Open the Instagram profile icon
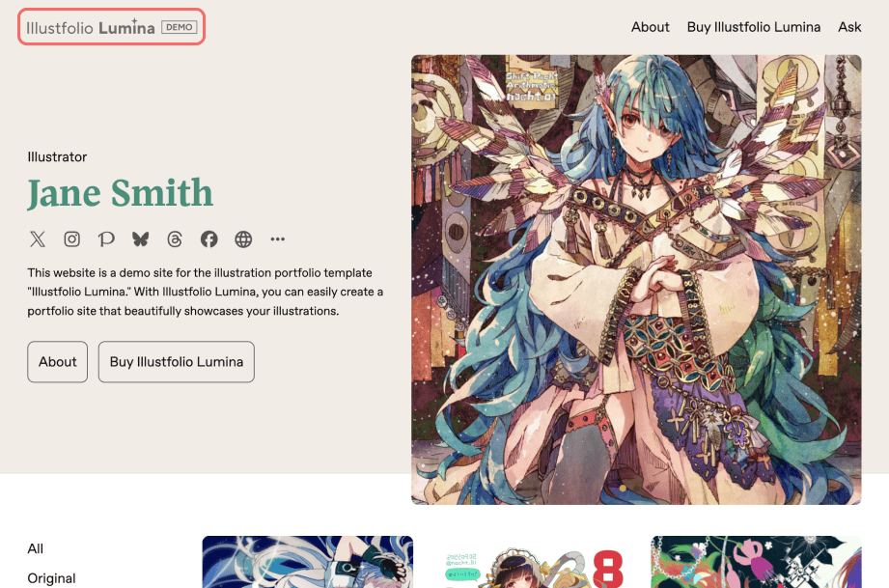Viewport: 889px width, 588px height. [72, 239]
